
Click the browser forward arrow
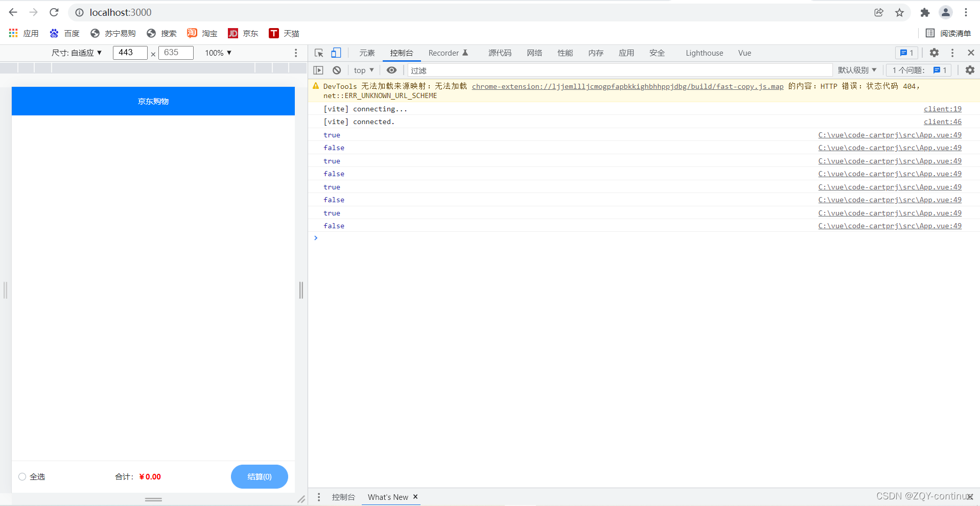point(34,12)
